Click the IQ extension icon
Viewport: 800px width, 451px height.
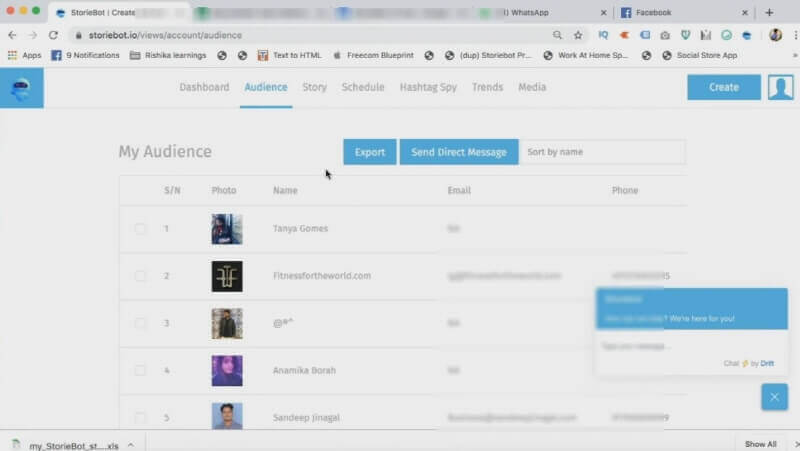pos(603,35)
